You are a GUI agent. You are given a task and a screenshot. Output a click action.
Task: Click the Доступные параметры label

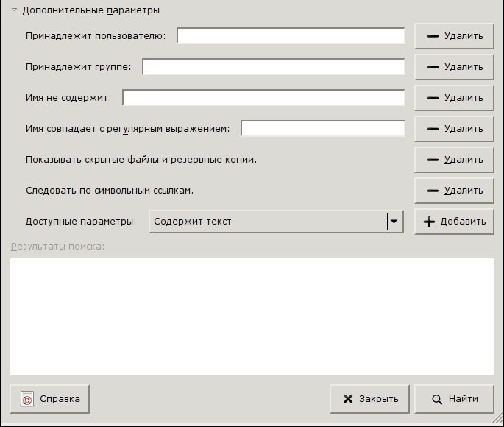pyautogui.click(x=81, y=222)
